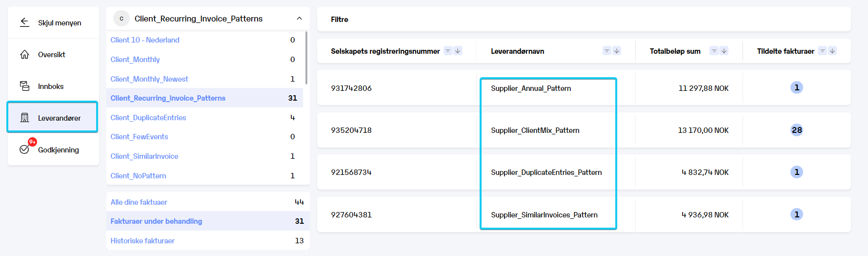
Task: Click the Totalbeløp sum column header
Action: 675,51
